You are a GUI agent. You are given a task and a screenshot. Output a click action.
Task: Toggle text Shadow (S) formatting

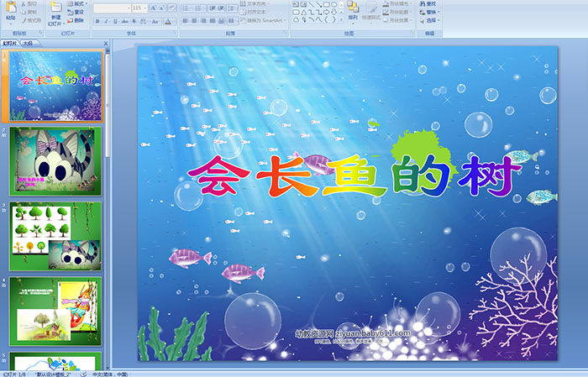click(x=134, y=21)
